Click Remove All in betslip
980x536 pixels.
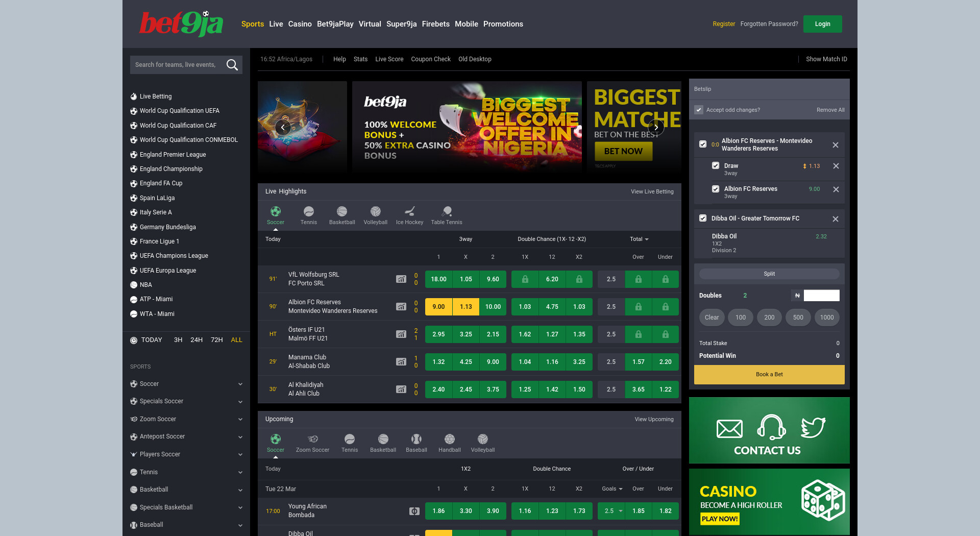click(x=830, y=110)
